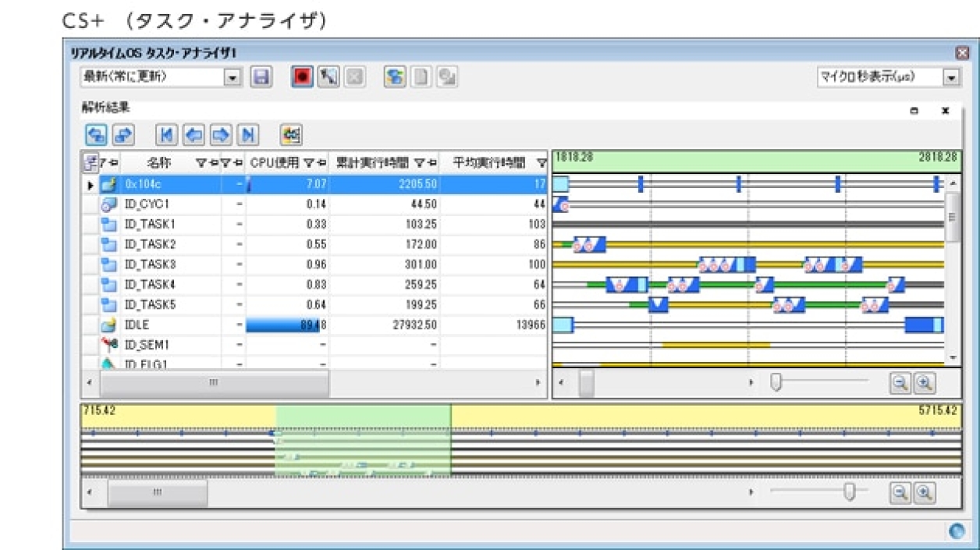Open the 最新(常に更新) dropdown
980x550 pixels.
(232, 77)
